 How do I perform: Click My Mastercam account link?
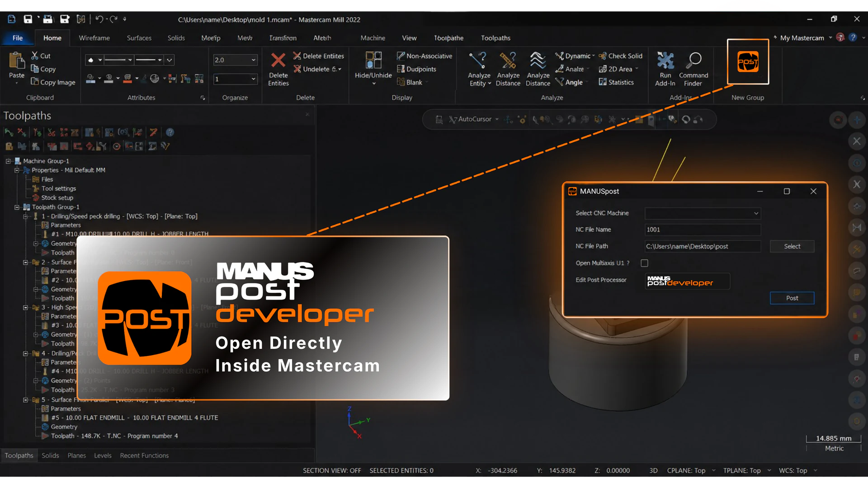(x=802, y=38)
